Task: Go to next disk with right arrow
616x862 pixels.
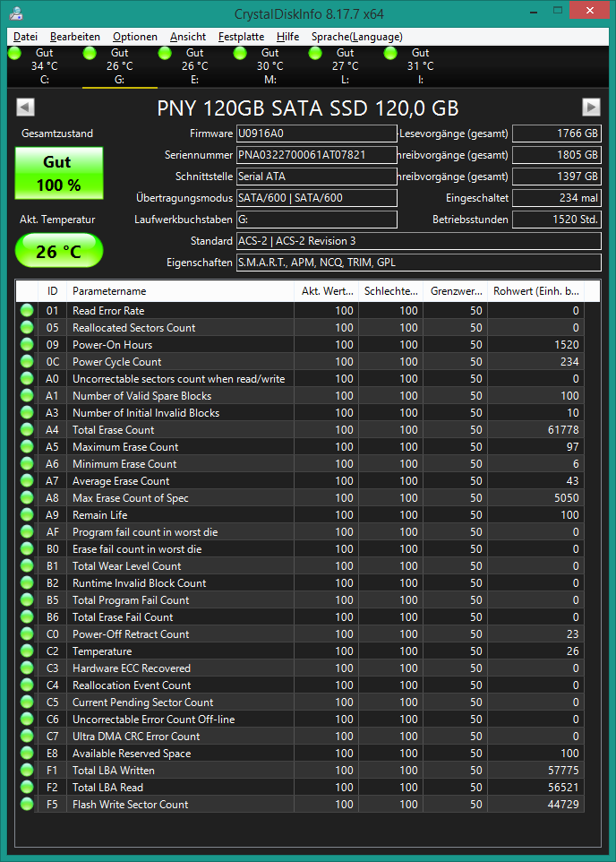Action: click(x=591, y=107)
